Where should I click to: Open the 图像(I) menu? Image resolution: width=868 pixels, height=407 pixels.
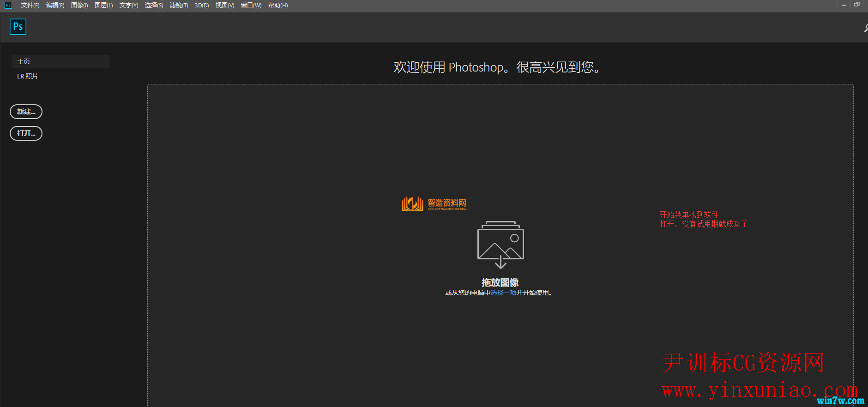79,6
